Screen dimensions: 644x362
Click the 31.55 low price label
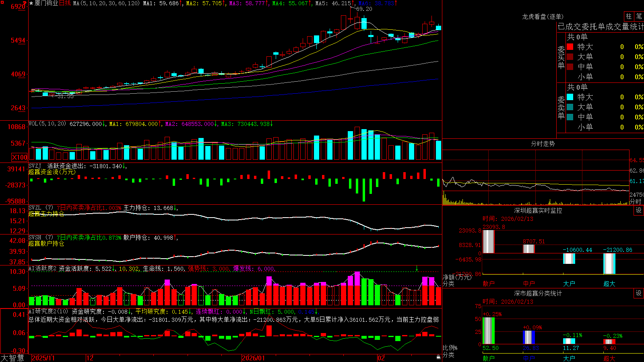[66, 96]
